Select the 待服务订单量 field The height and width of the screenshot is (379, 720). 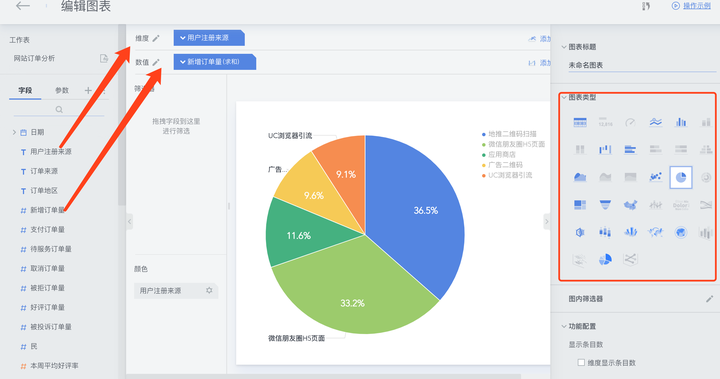51,249
